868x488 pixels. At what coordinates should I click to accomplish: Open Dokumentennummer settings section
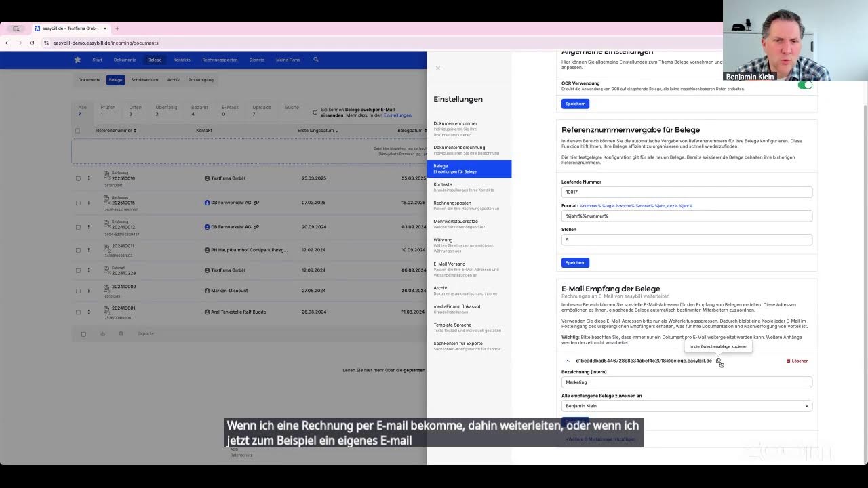coord(469,129)
